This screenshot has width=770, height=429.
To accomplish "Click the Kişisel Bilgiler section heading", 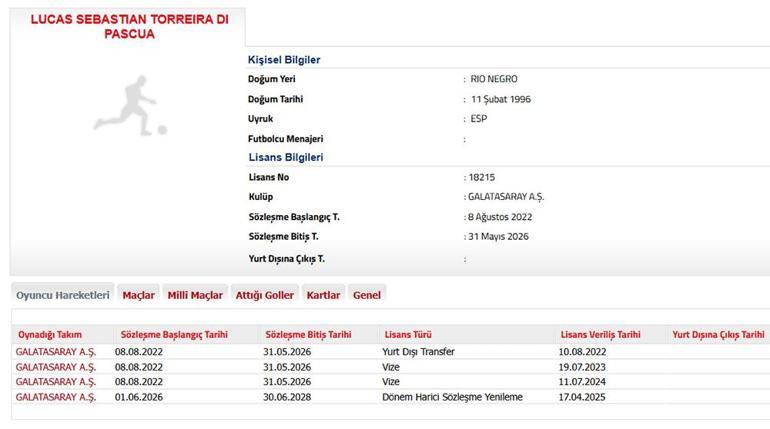I will tap(284, 60).
